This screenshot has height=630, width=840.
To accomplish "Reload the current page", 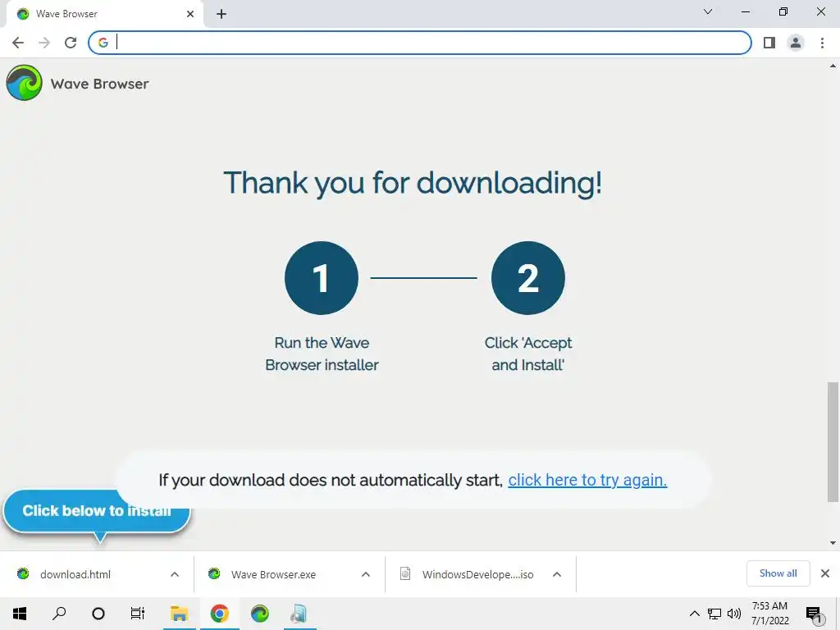I will 71,43.
